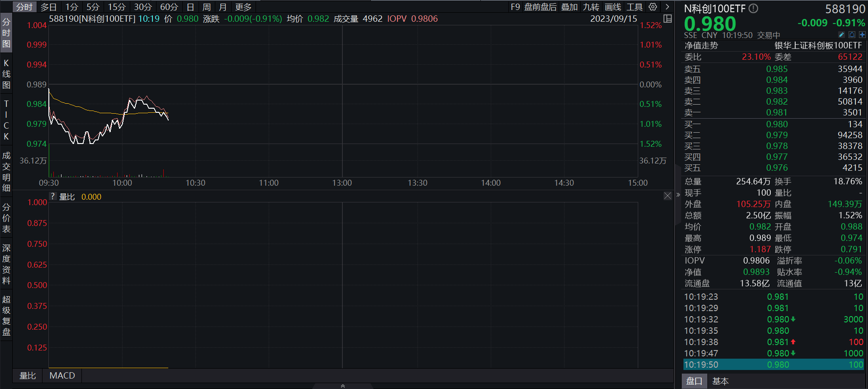This screenshot has width=868, height=389.
Task: Switch to the MACD indicator tab
Action: (x=62, y=375)
